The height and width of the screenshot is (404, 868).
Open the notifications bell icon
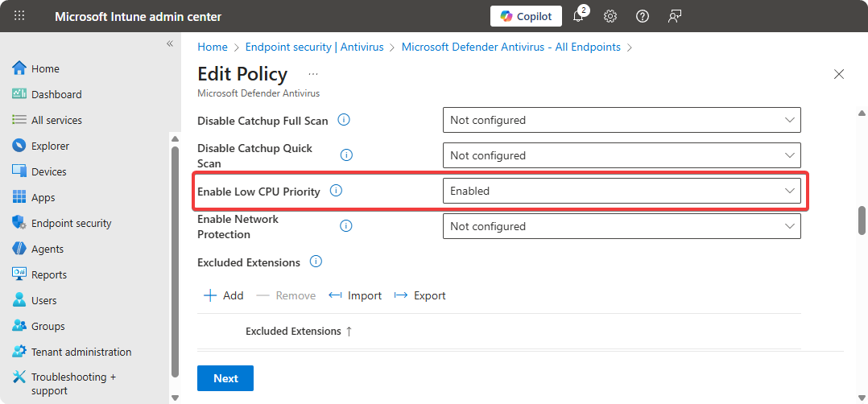pos(578,17)
